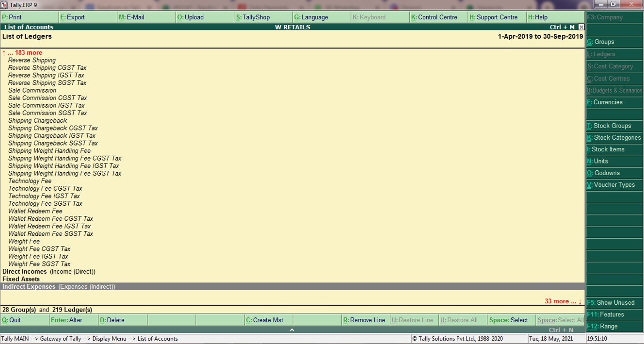Image resolution: width=644 pixels, height=344 pixels.
Task: Select Weight Fee CGST Tax ledger
Action: [x=39, y=249]
